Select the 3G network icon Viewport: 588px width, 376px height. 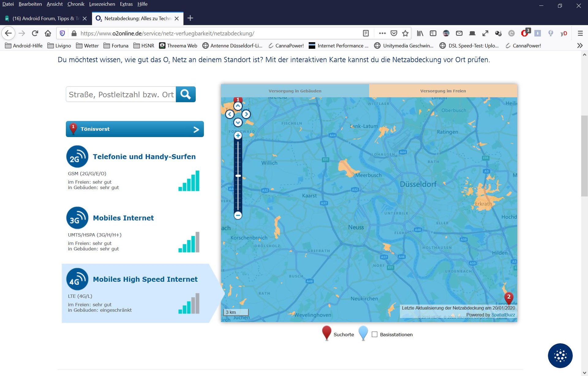pos(77,218)
